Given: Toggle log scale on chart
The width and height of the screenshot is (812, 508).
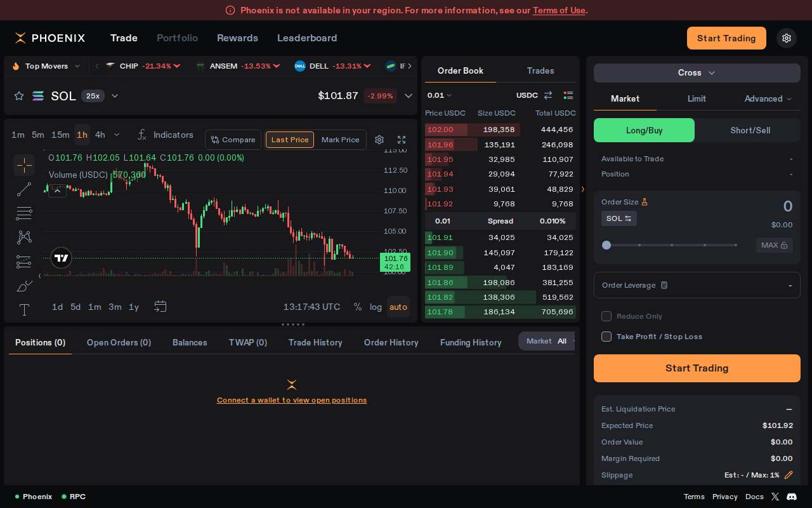Looking at the screenshot, I should [376, 307].
